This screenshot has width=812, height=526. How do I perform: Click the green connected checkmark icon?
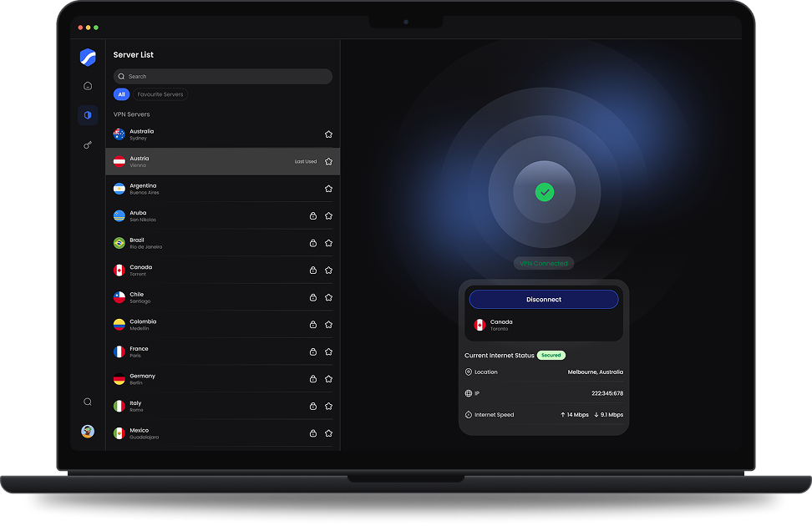point(545,192)
